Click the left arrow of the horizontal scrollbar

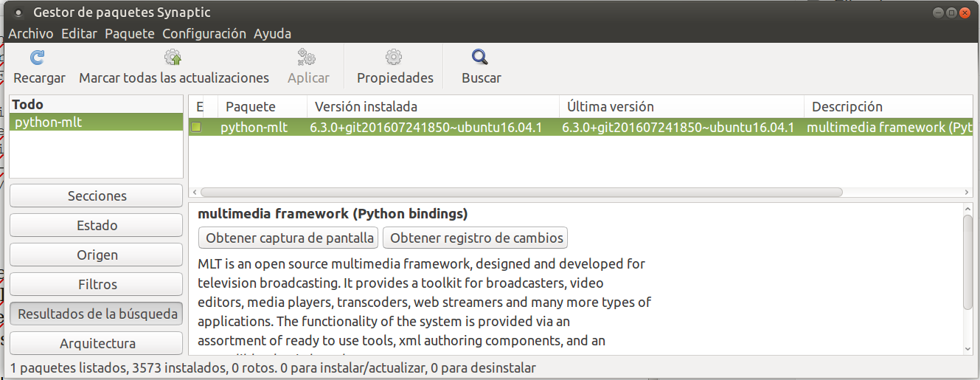point(194,192)
